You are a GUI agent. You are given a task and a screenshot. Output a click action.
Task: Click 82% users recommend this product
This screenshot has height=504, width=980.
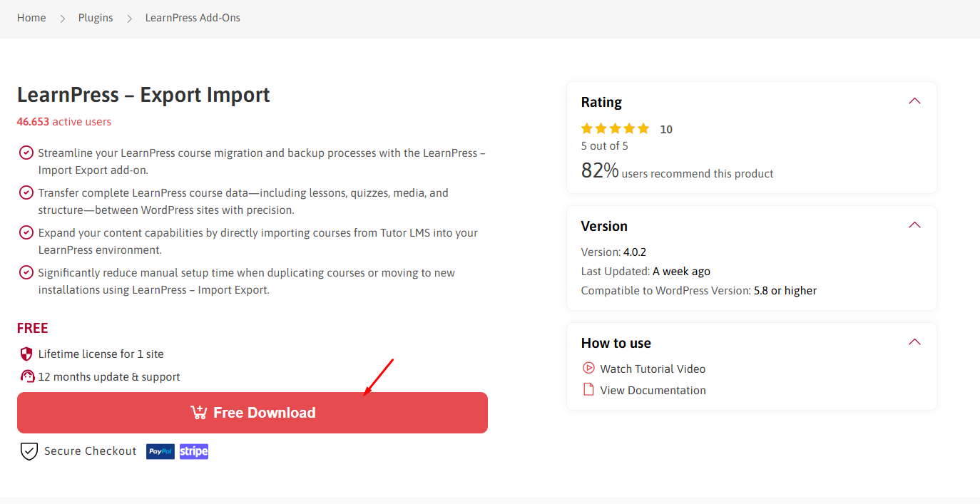tap(678, 171)
